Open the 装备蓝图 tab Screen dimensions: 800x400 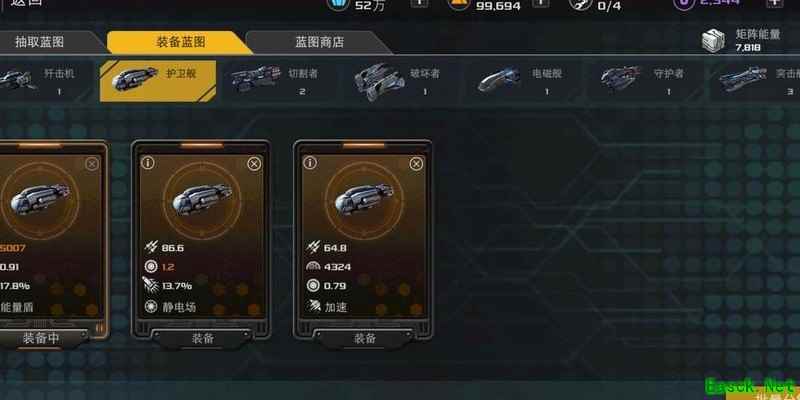coord(180,42)
